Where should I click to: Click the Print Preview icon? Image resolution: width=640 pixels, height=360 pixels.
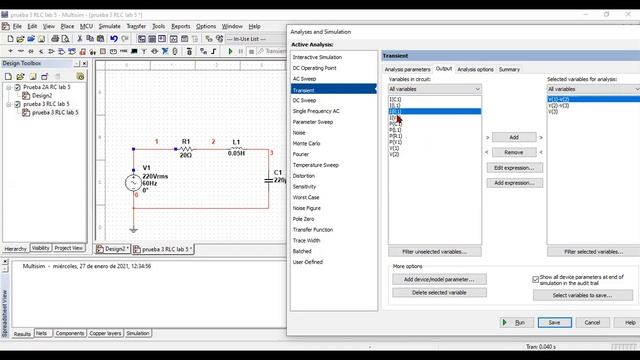pos(65,39)
